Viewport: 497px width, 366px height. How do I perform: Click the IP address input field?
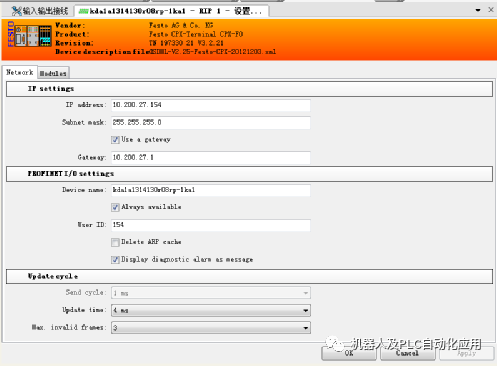click(x=211, y=105)
